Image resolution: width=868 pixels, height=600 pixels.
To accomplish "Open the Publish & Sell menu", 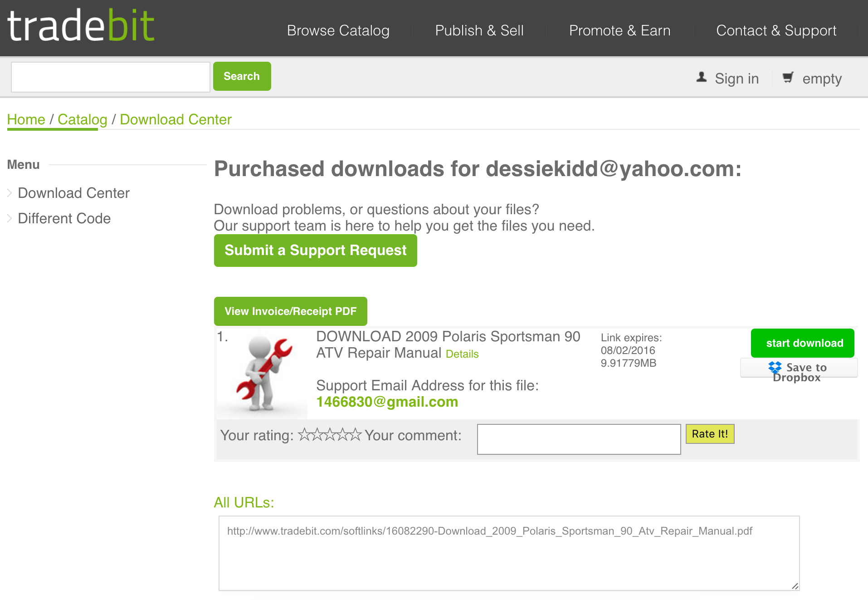I will [x=479, y=30].
